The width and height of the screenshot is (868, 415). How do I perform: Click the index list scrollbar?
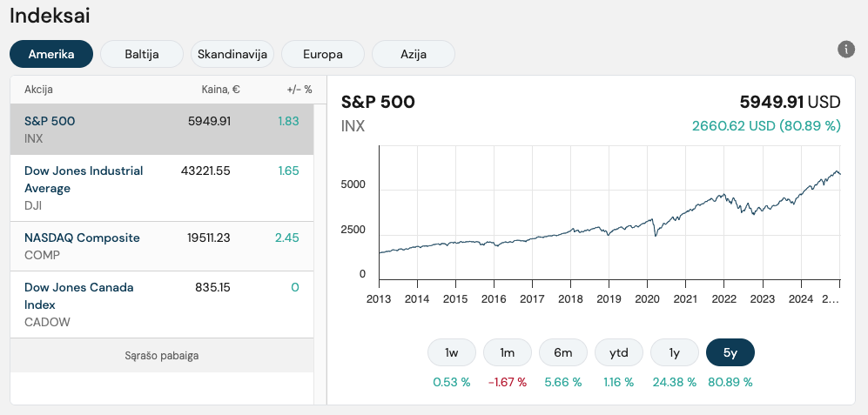coord(320,253)
